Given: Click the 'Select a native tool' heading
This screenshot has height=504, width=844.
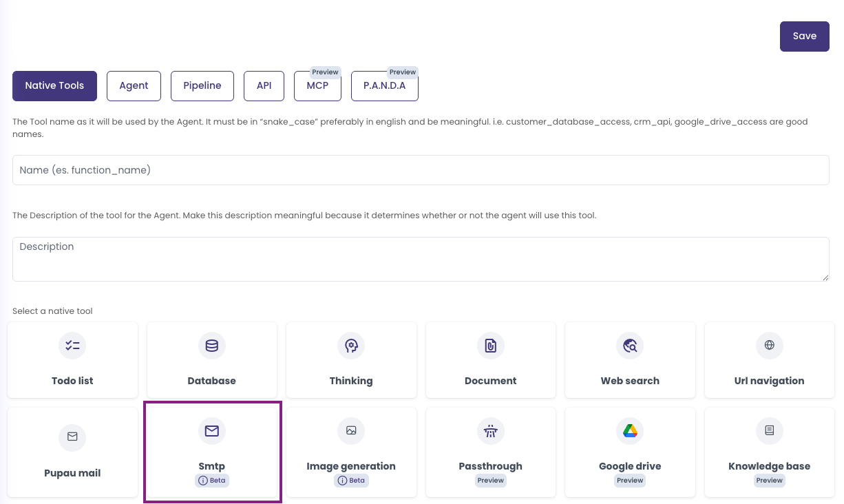Looking at the screenshot, I should tap(52, 311).
